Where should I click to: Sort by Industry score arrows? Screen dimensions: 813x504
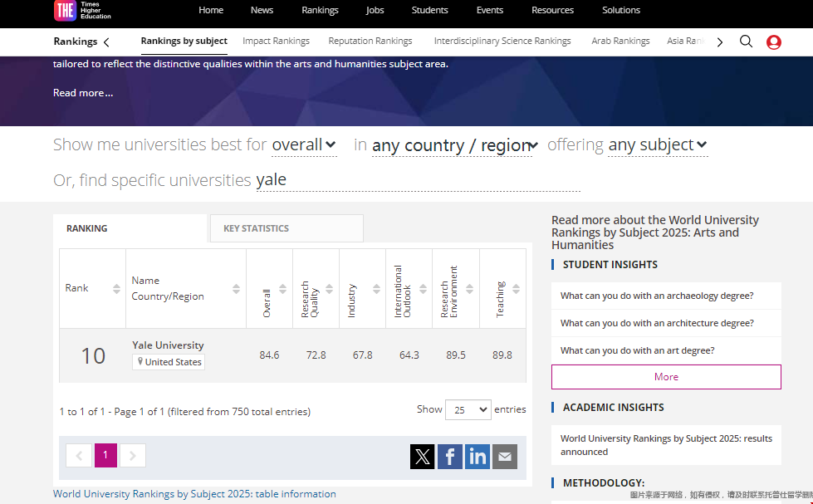pos(376,289)
